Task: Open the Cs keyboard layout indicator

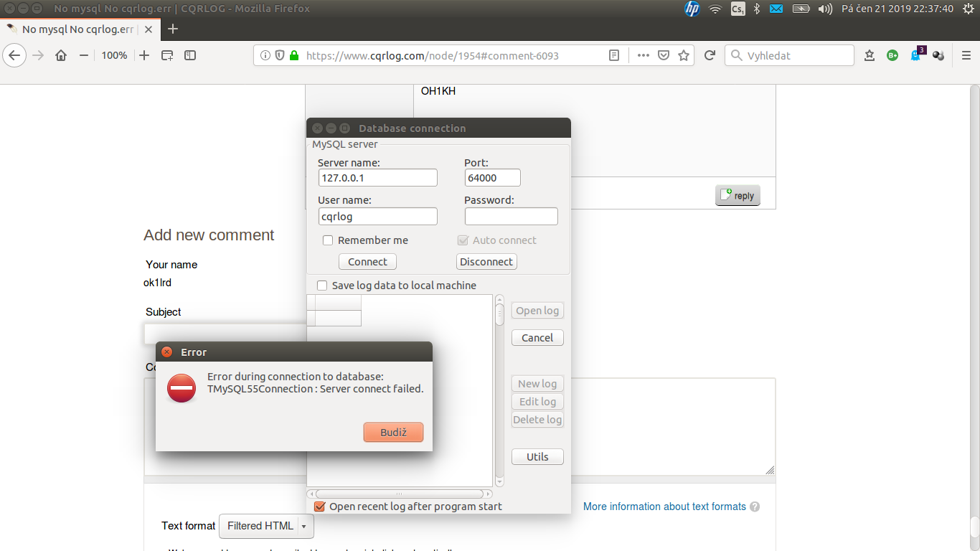Action: click(x=738, y=9)
